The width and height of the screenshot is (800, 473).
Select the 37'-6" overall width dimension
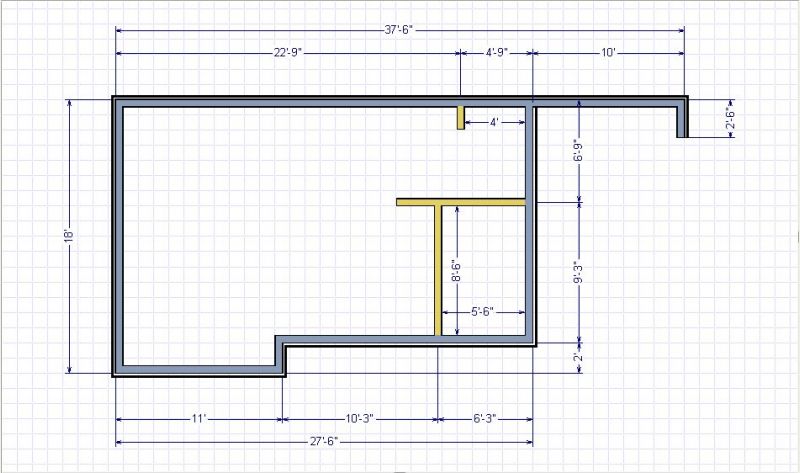[x=398, y=30]
